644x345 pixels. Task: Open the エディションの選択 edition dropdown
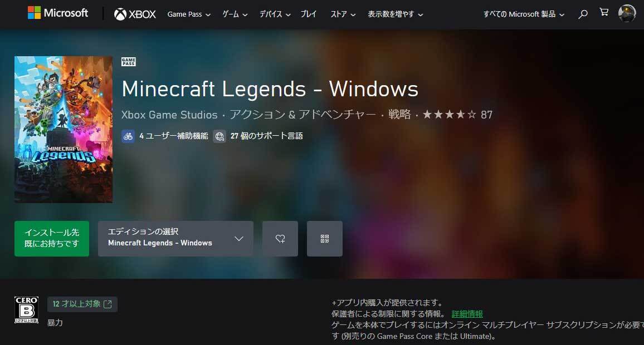pyautogui.click(x=175, y=239)
